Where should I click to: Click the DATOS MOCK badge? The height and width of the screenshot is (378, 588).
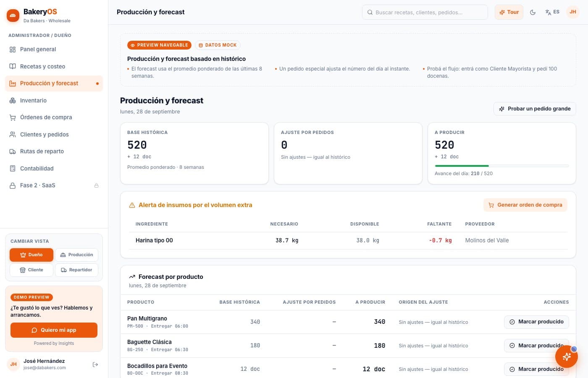218,45
